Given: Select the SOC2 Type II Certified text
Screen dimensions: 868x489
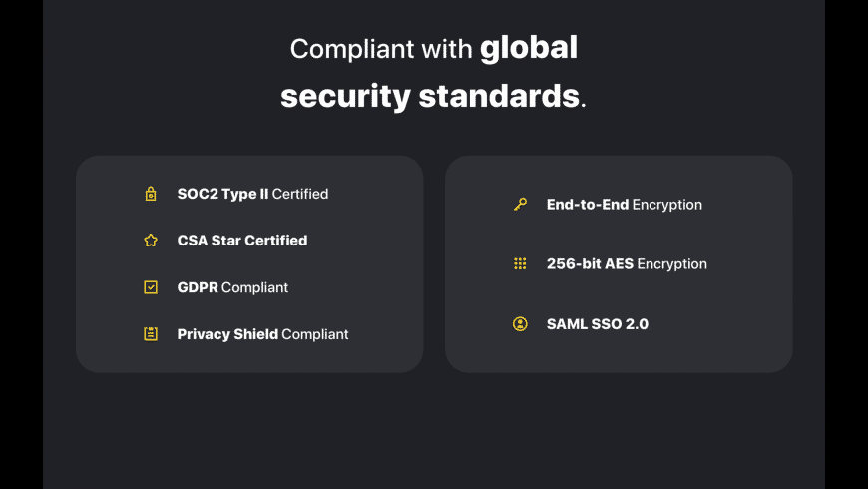Looking at the screenshot, I should tap(252, 194).
